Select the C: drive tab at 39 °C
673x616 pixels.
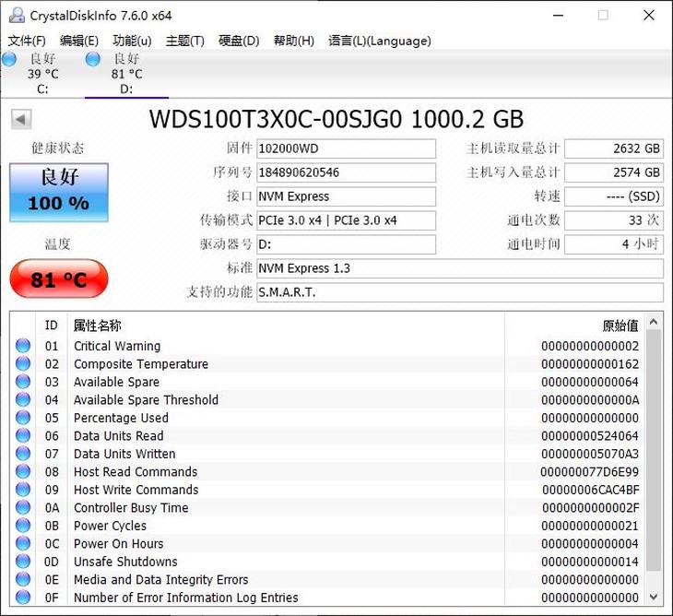pyautogui.click(x=42, y=74)
